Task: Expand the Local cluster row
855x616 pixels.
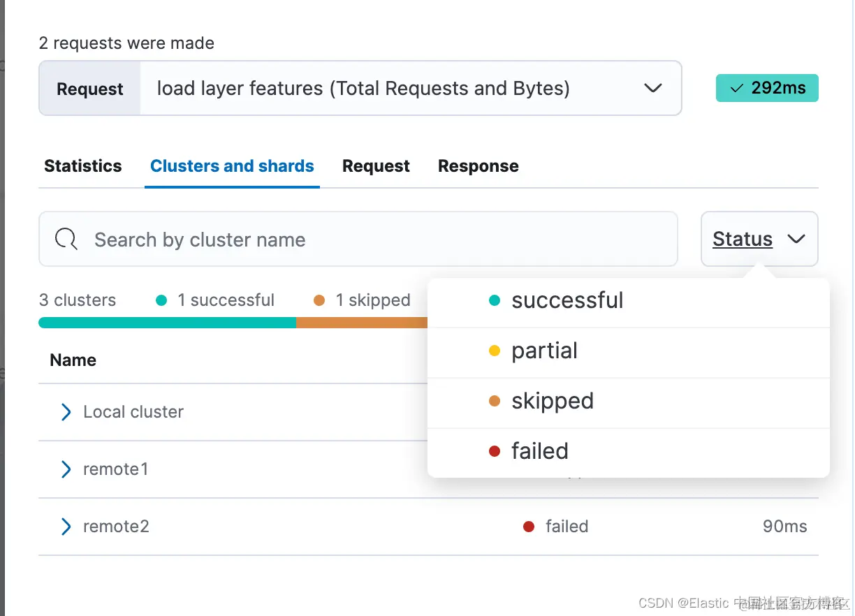Action: [x=66, y=412]
